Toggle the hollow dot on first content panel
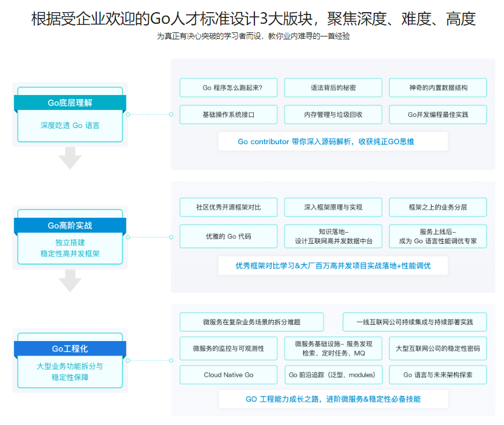Viewport: 504px width, 425px height. click(x=171, y=115)
